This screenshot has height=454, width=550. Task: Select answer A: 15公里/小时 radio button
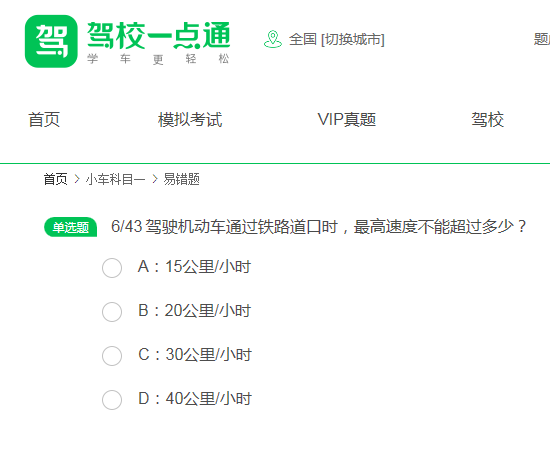(112, 268)
